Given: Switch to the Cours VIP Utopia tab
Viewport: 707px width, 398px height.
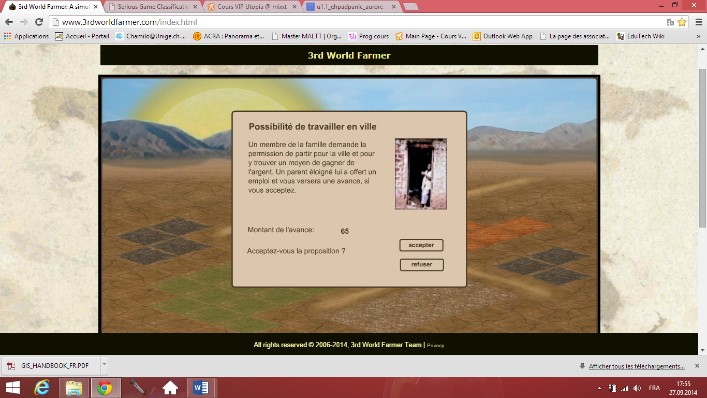Looking at the screenshot, I should [x=252, y=7].
